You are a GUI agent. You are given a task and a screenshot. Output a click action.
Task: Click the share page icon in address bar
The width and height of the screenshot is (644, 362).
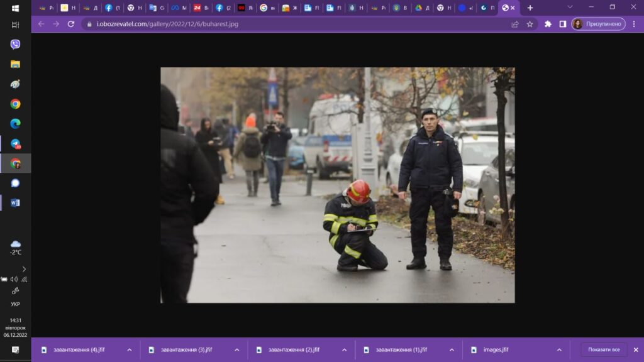pos(515,24)
